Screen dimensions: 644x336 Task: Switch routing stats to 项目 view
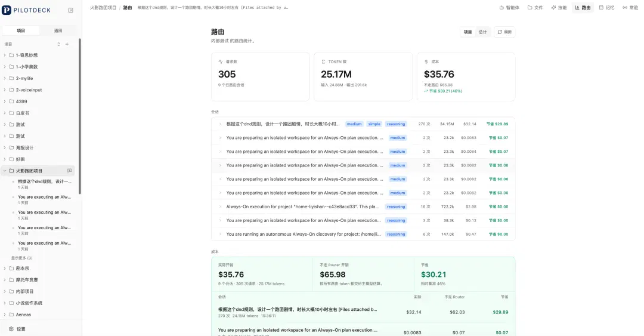[468, 32]
